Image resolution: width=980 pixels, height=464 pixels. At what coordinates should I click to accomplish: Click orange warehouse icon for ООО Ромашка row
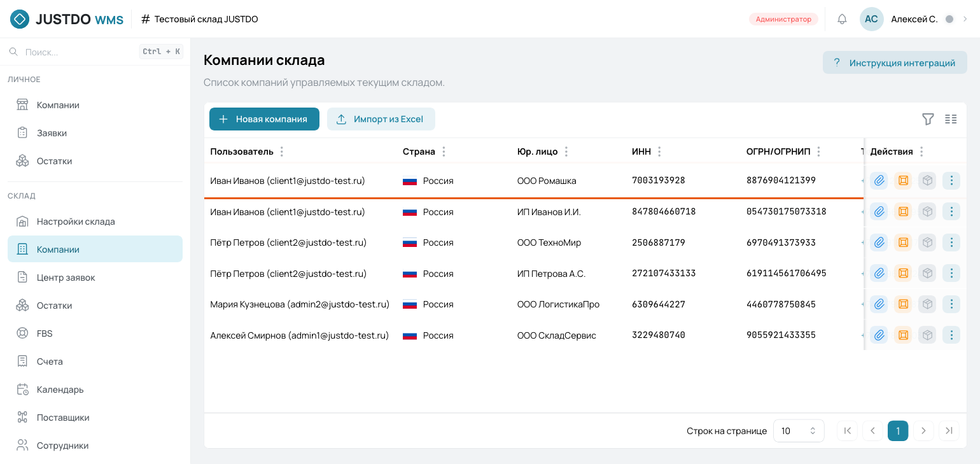903,181
